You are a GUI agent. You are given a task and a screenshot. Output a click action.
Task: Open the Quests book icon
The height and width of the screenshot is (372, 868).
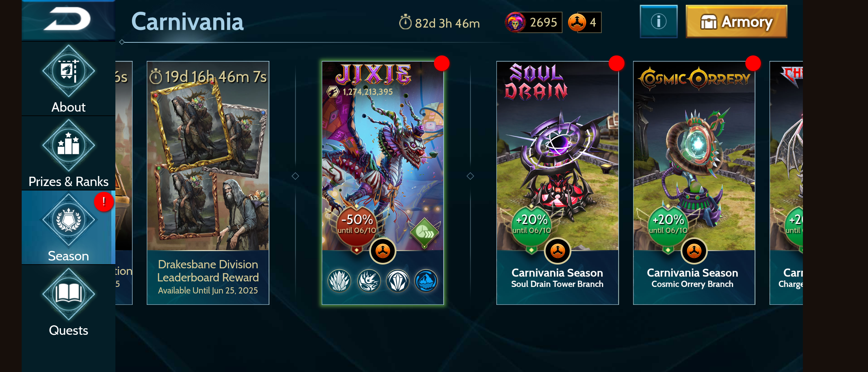pyautogui.click(x=68, y=294)
